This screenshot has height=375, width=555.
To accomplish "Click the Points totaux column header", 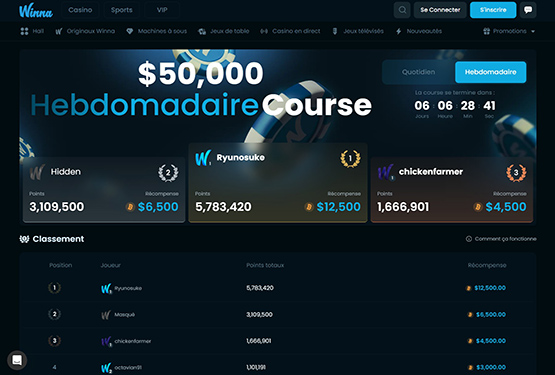I will [265, 265].
